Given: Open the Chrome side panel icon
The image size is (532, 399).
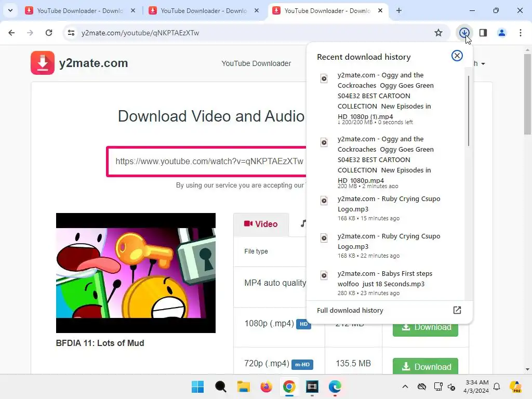Looking at the screenshot, I should click(x=483, y=33).
